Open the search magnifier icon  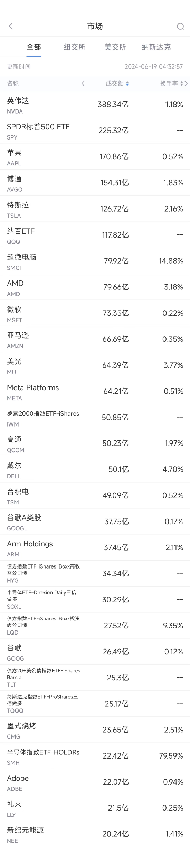[180, 26]
